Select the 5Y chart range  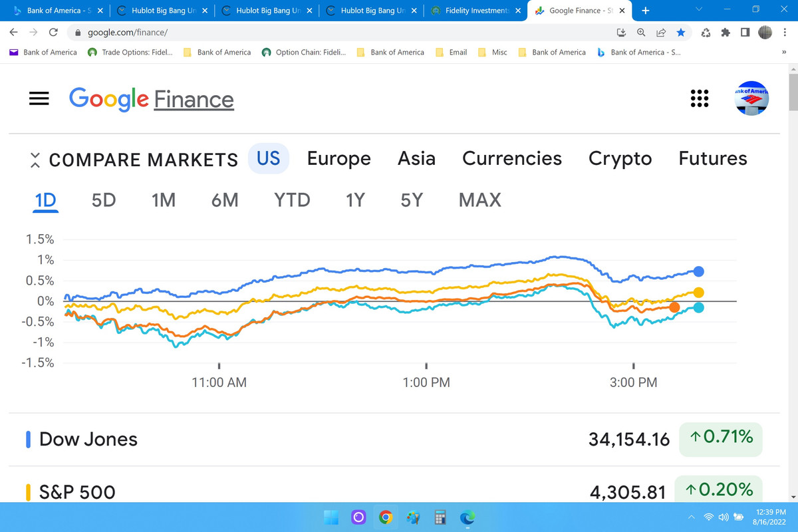click(x=412, y=199)
